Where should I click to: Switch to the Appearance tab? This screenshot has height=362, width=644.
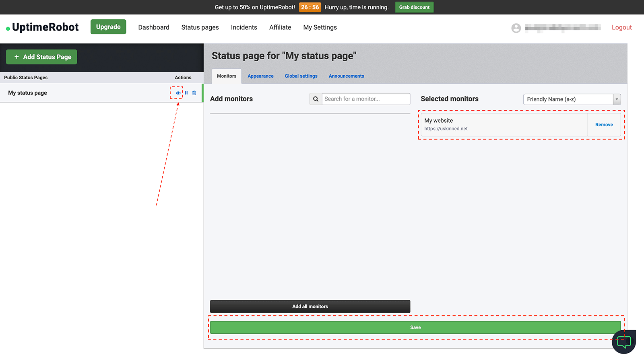click(260, 76)
